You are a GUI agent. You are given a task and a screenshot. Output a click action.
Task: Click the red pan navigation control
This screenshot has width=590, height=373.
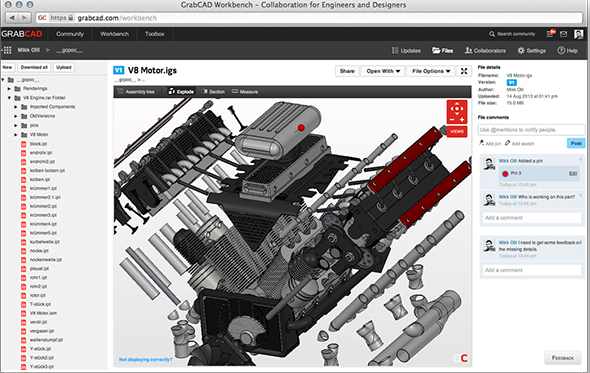click(x=457, y=112)
